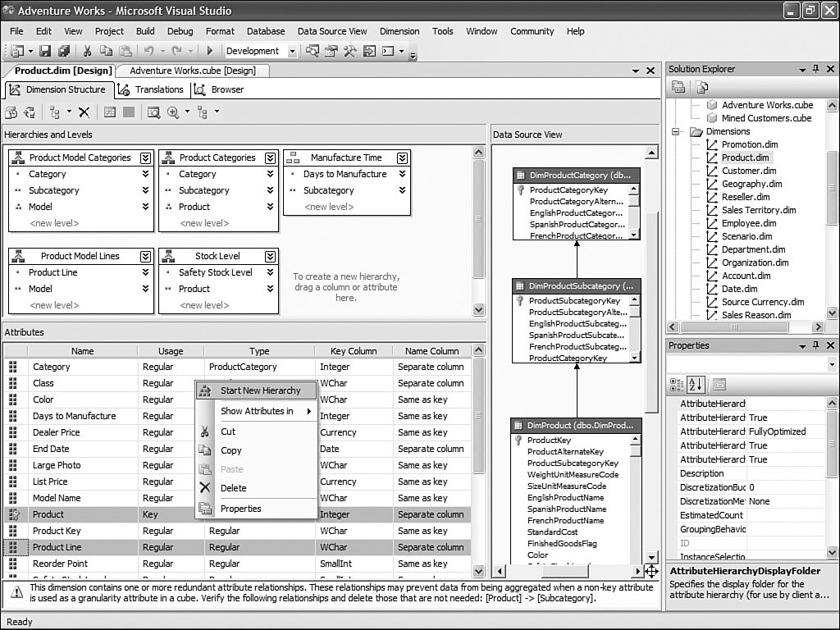Image resolution: width=840 pixels, height=630 pixels.
Task: Click the Name column header in Attributes
Action: (x=83, y=351)
